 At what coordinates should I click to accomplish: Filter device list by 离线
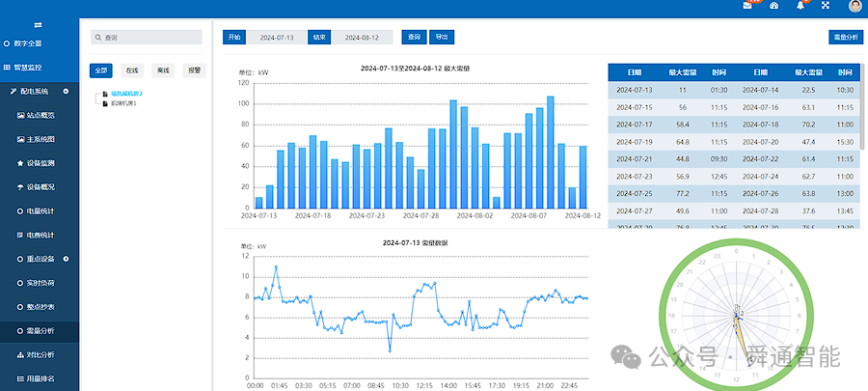163,70
